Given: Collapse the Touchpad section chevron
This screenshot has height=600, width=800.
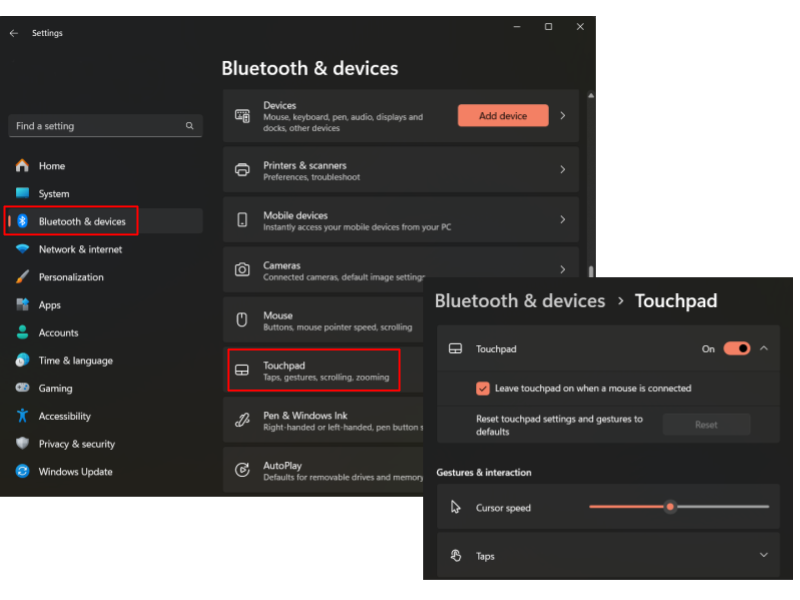Looking at the screenshot, I should (x=764, y=348).
